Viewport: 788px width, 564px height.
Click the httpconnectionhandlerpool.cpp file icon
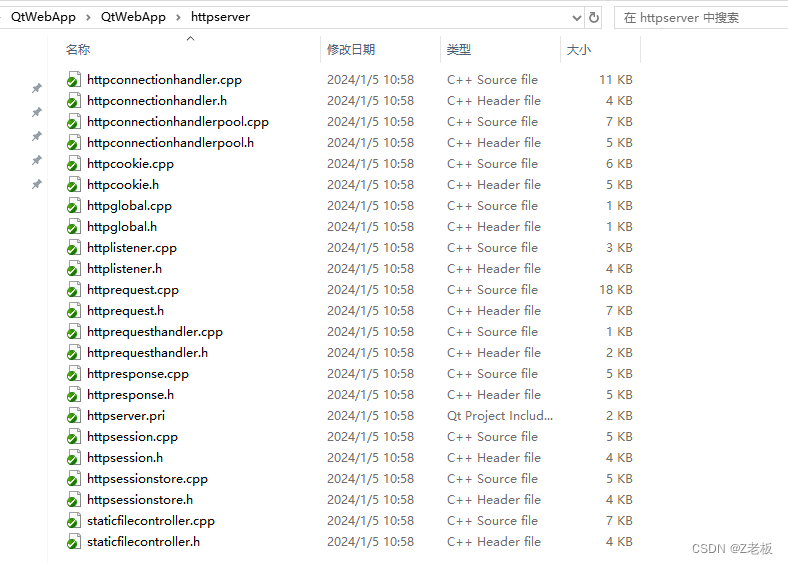click(74, 122)
